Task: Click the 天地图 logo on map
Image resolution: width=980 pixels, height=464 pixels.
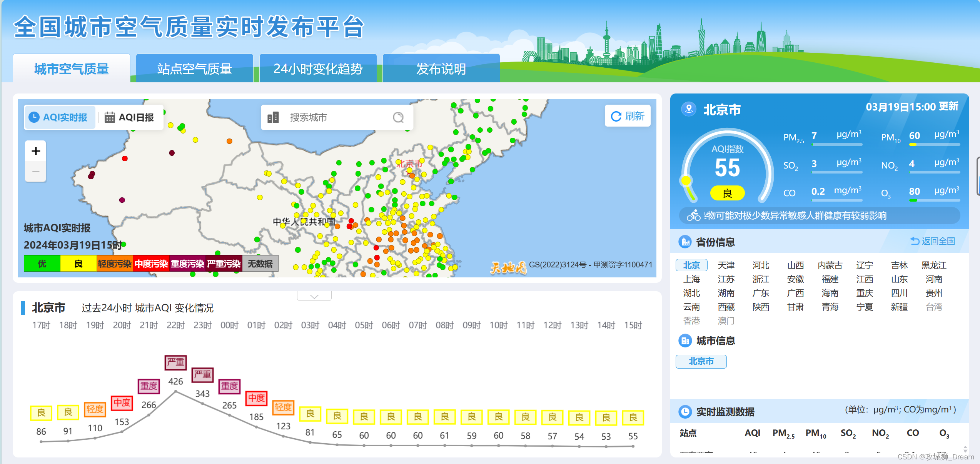Action: coord(508,267)
